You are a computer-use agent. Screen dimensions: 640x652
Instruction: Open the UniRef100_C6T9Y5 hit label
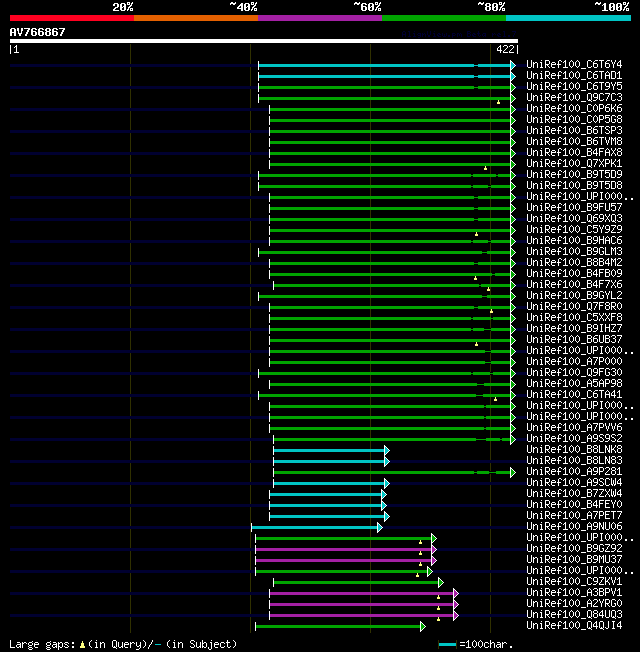point(574,86)
